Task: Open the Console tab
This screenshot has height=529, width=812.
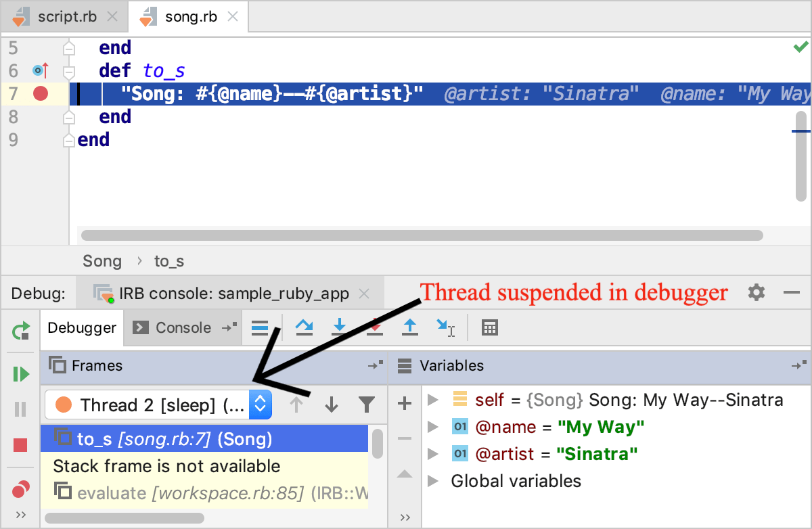Action: [175, 328]
